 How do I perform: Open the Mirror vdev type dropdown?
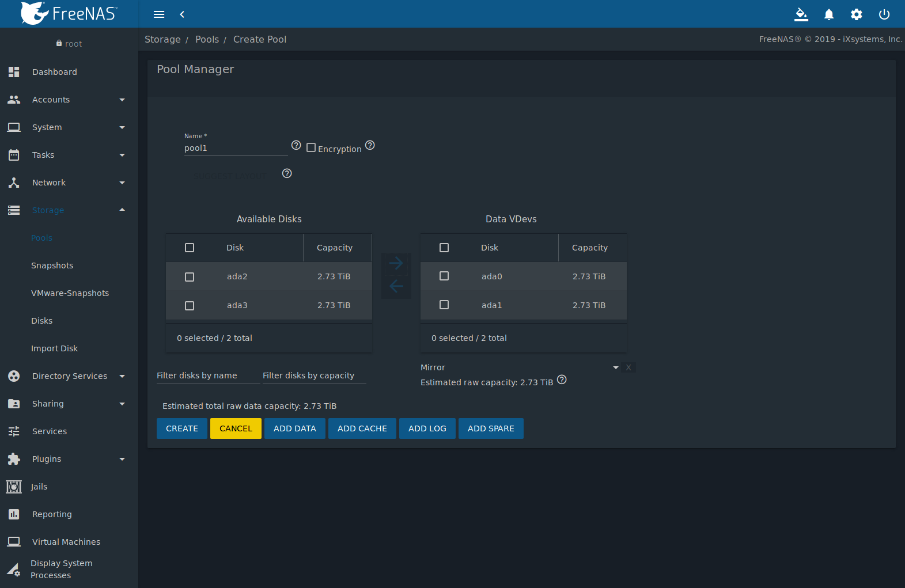pos(520,367)
